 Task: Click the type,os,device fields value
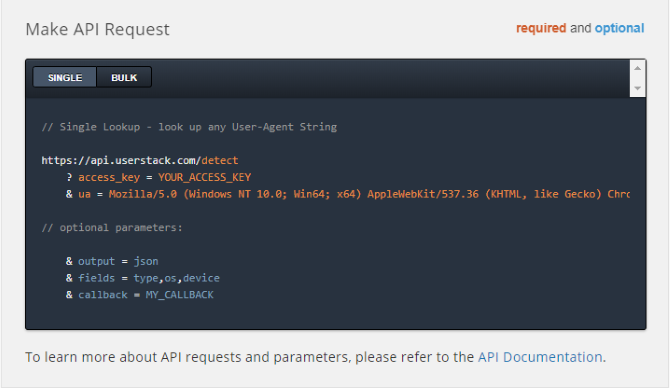pos(176,278)
